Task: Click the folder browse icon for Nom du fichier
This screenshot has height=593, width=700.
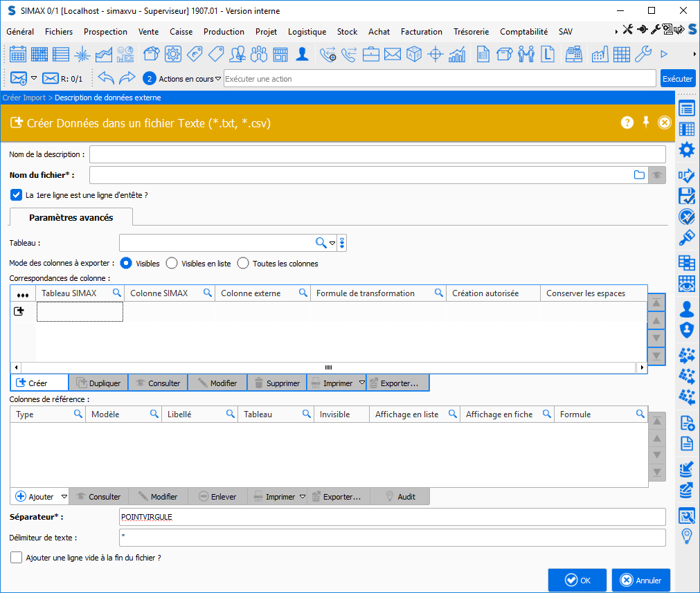Action: point(639,175)
